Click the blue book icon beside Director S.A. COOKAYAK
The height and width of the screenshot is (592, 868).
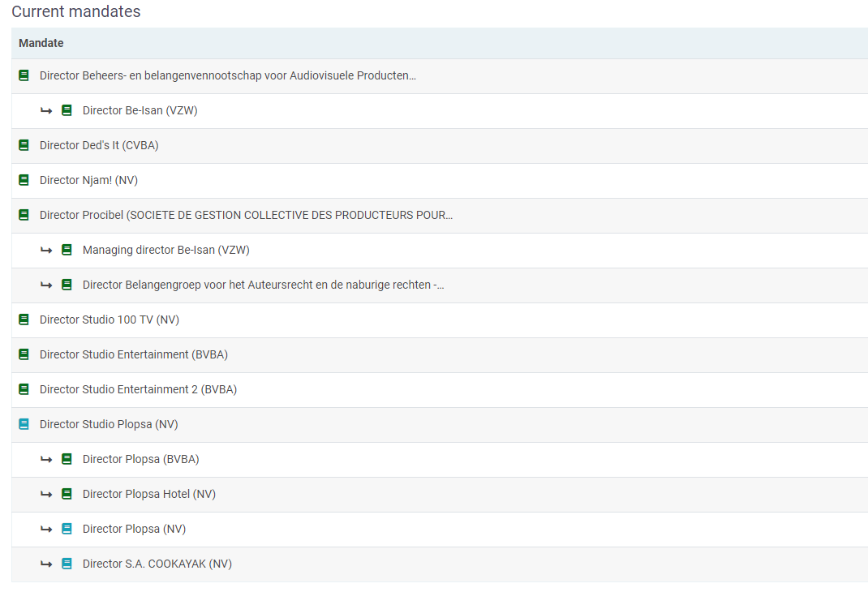click(67, 564)
